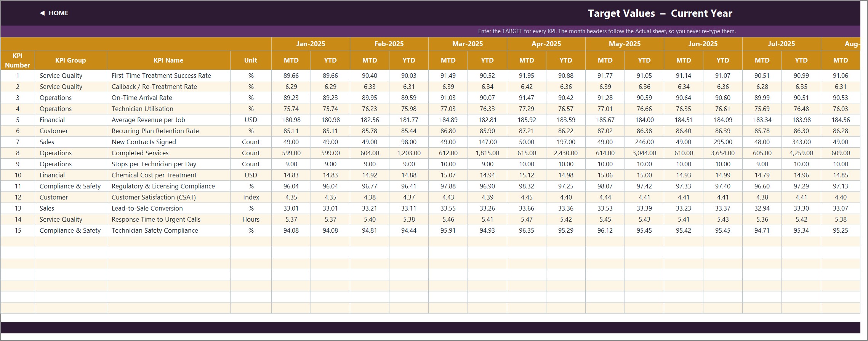Click the KPI Group column header

[x=70, y=60]
